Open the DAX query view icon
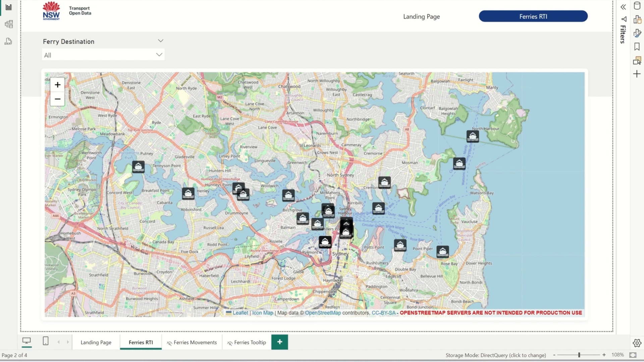The image size is (644, 362). point(9,41)
